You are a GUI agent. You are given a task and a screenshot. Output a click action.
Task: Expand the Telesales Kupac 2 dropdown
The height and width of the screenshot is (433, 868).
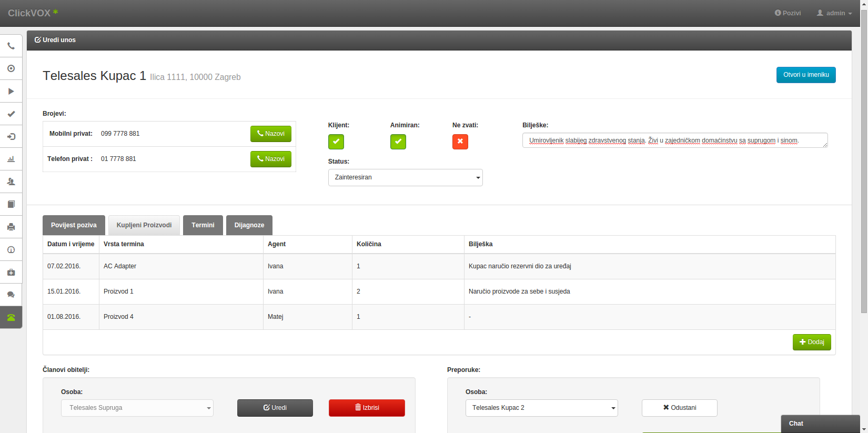pyautogui.click(x=541, y=408)
